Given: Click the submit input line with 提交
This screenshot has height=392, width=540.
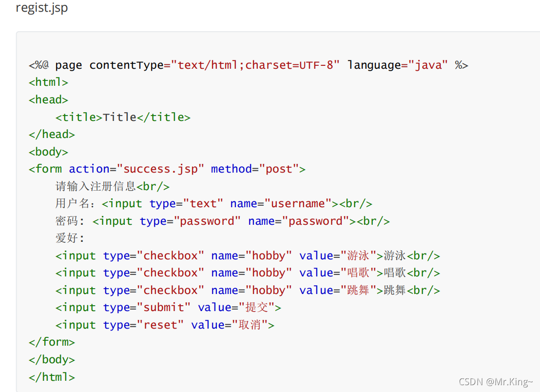Looking at the screenshot, I should pos(169,307).
